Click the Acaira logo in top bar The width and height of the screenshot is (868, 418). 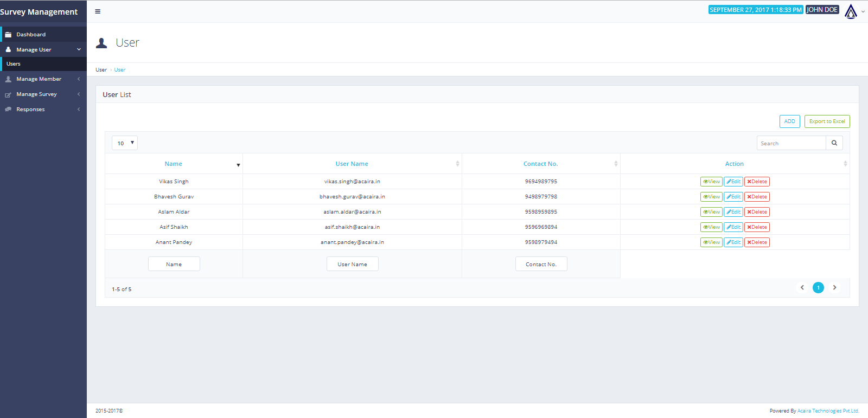point(851,11)
